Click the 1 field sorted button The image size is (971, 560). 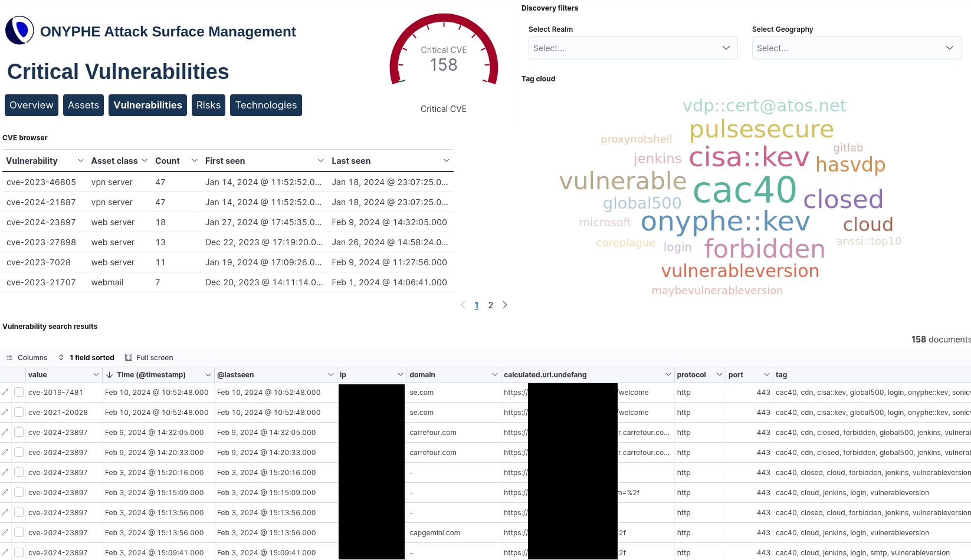86,357
